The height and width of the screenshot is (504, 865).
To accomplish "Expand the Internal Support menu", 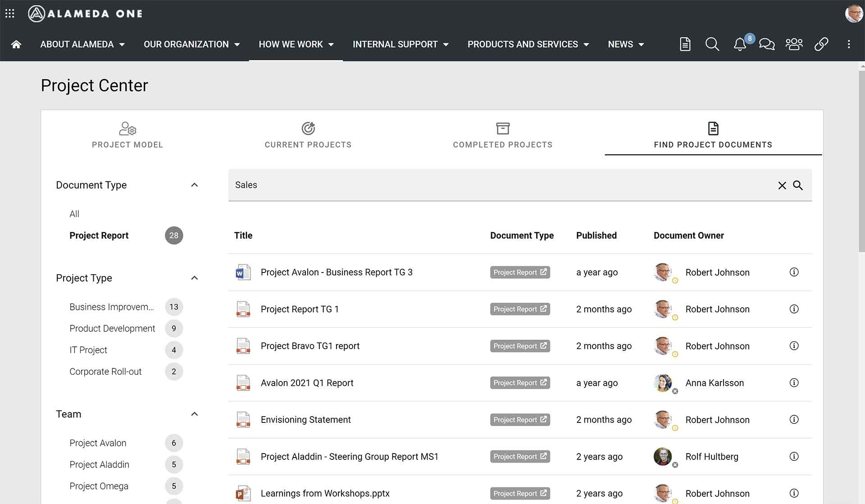I will point(401,44).
